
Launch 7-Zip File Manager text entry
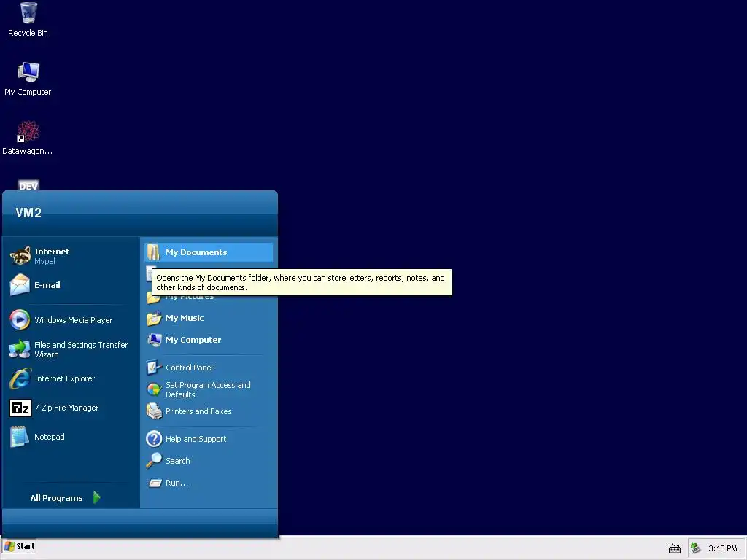66,408
